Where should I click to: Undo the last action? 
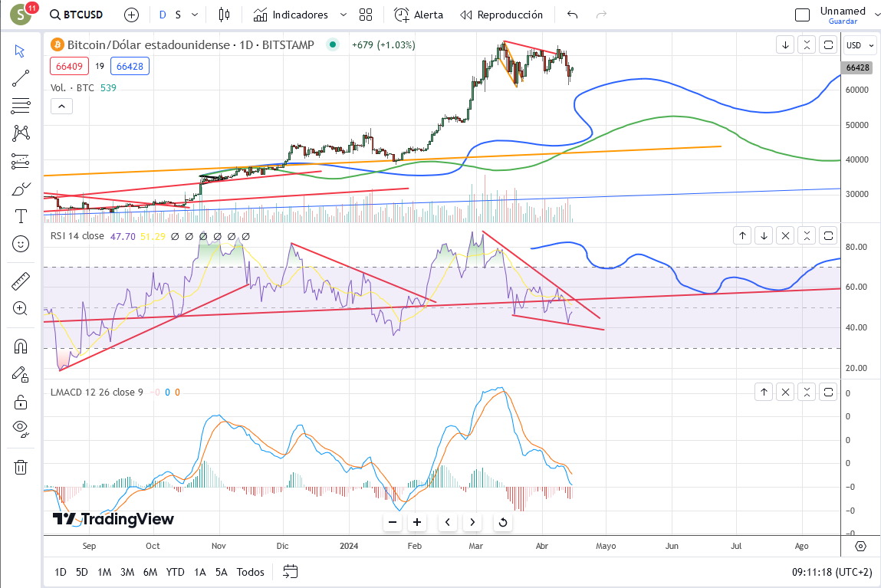573,15
